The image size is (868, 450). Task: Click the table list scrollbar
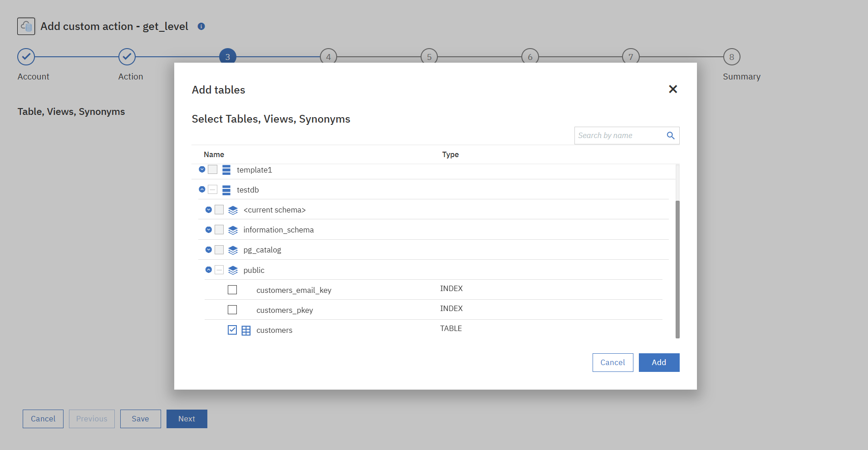point(677,269)
